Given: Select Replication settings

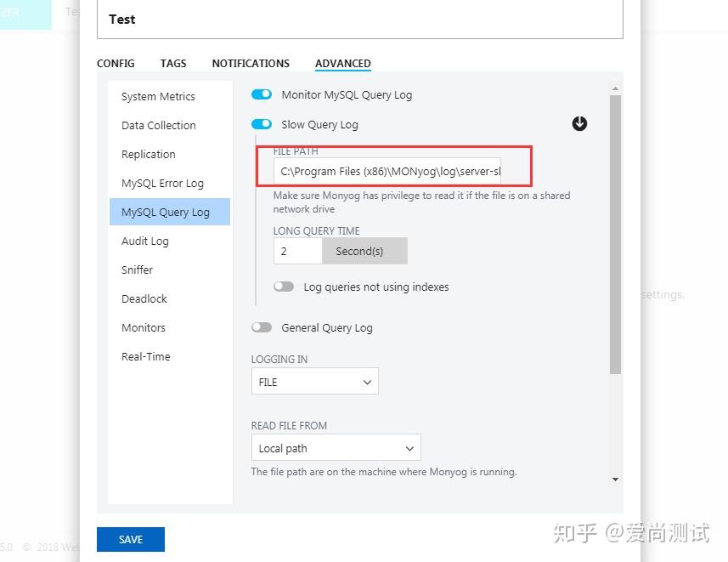Looking at the screenshot, I should [148, 154].
